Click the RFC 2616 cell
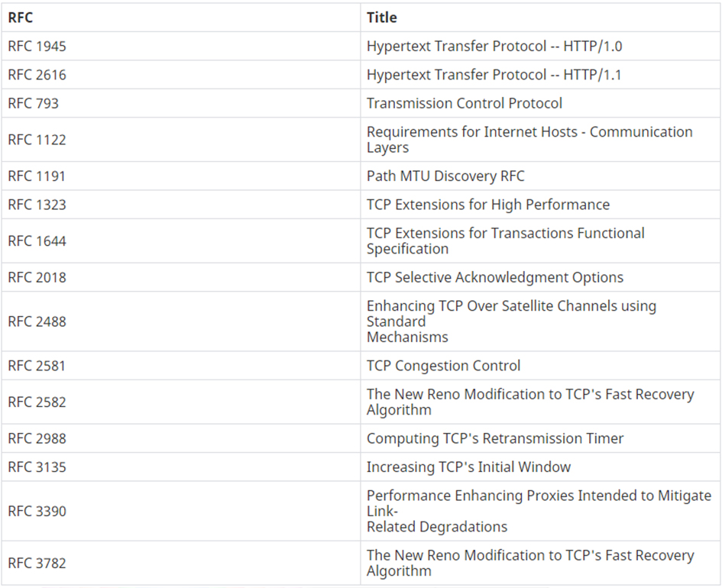This screenshot has height=588, width=722. pos(181,75)
